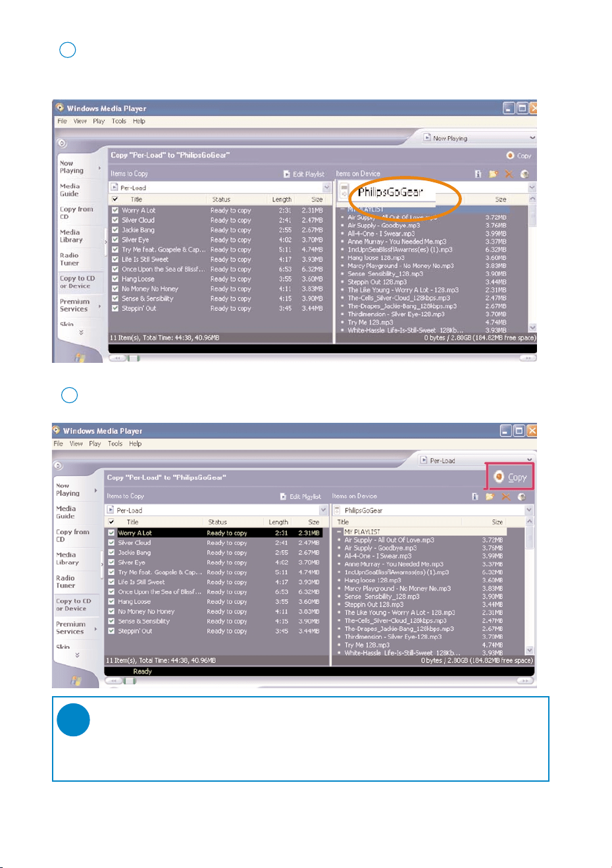Select Copy from CD in upper window sidebar
The height and width of the screenshot is (868, 612).
tap(76, 213)
